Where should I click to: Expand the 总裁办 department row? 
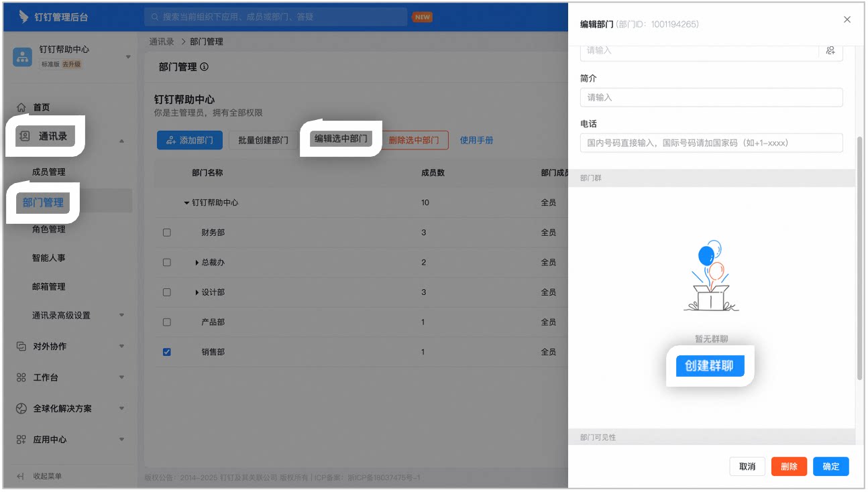click(197, 263)
